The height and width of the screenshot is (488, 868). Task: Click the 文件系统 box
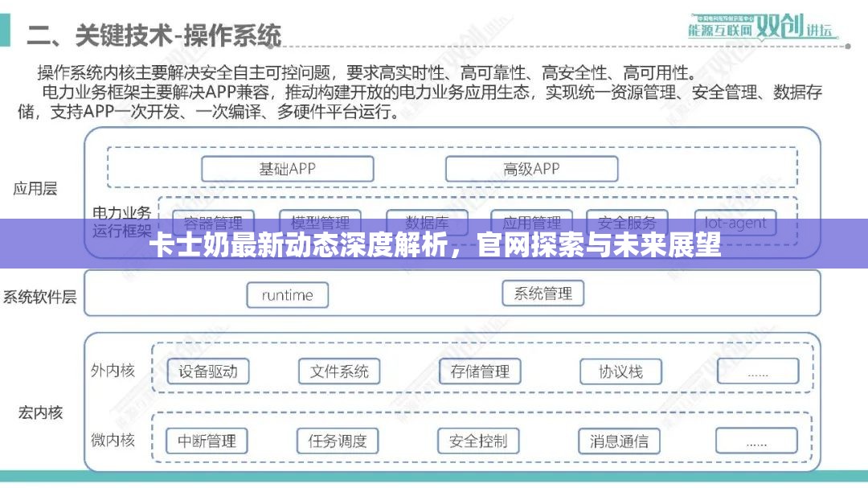click(x=339, y=371)
